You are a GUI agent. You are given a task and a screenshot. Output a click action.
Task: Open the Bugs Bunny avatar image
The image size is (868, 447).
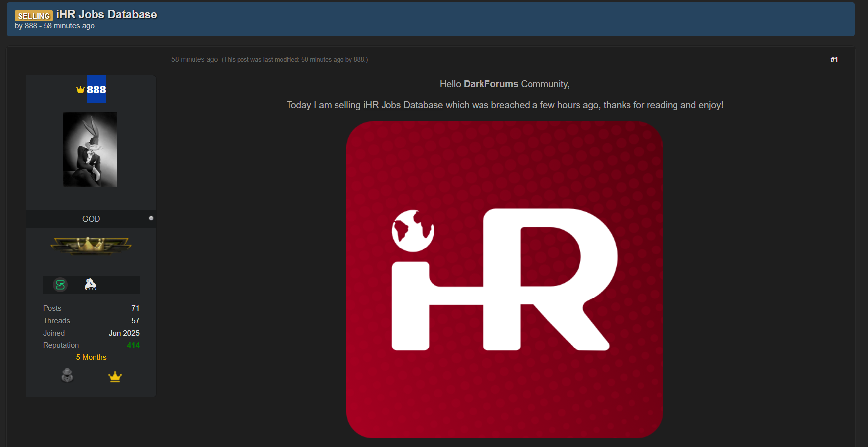coord(90,149)
